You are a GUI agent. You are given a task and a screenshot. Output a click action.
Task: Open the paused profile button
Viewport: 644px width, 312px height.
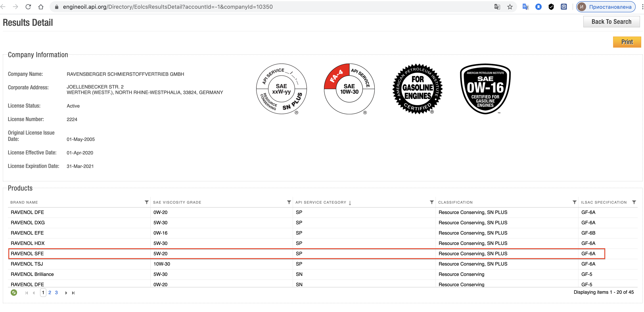(606, 7)
